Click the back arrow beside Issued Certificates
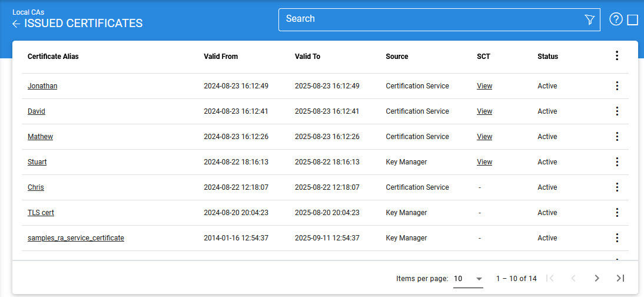This screenshot has width=644, height=297. [16, 24]
